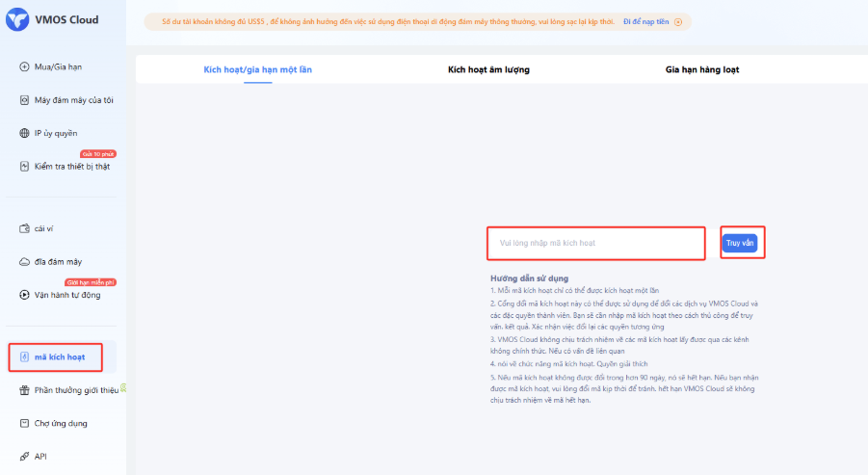Follow the Đi để nạp tiền link

646,22
